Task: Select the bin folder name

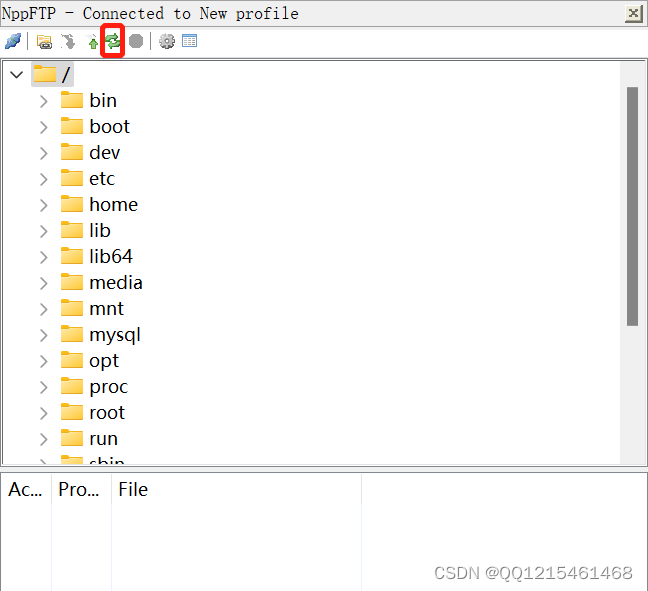Action: pos(103,101)
